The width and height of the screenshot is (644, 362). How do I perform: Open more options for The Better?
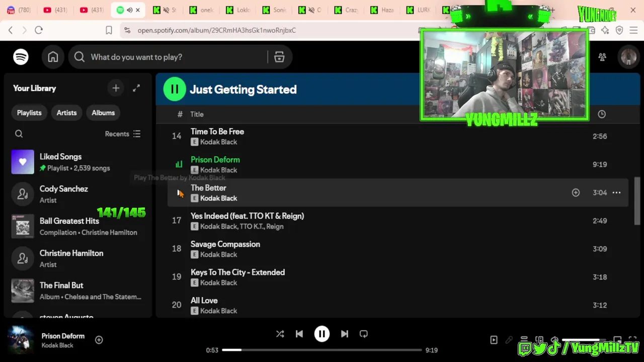[616, 193]
